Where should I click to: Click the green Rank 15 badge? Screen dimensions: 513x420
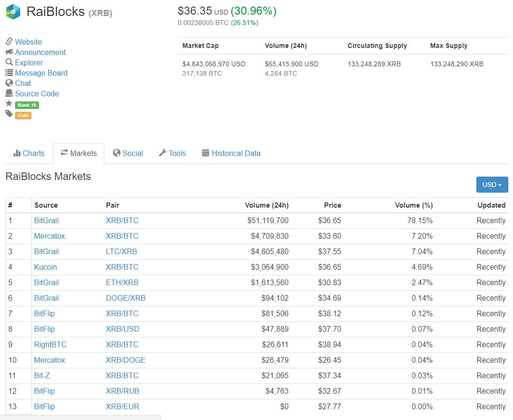coord(27,105)
